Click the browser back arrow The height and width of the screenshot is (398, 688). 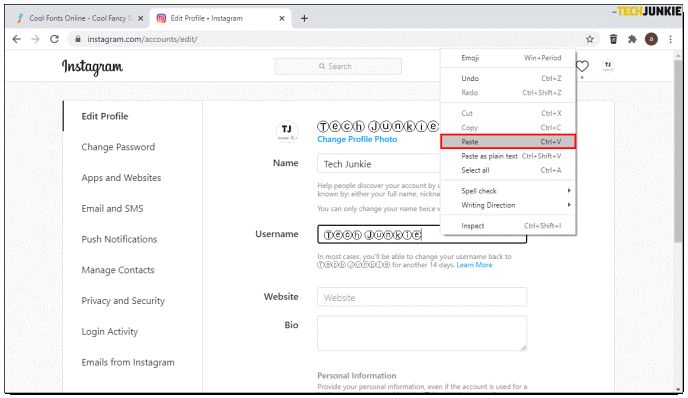(17, 39)
